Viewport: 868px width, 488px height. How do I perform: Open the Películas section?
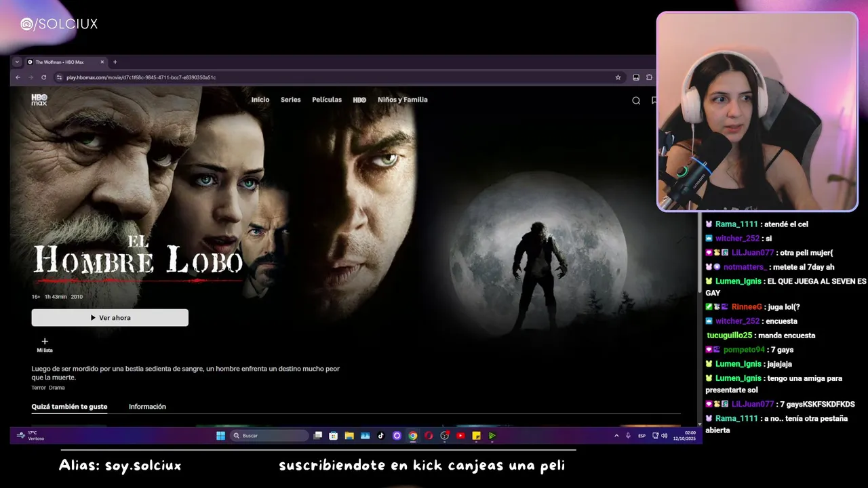pos(327,100)
